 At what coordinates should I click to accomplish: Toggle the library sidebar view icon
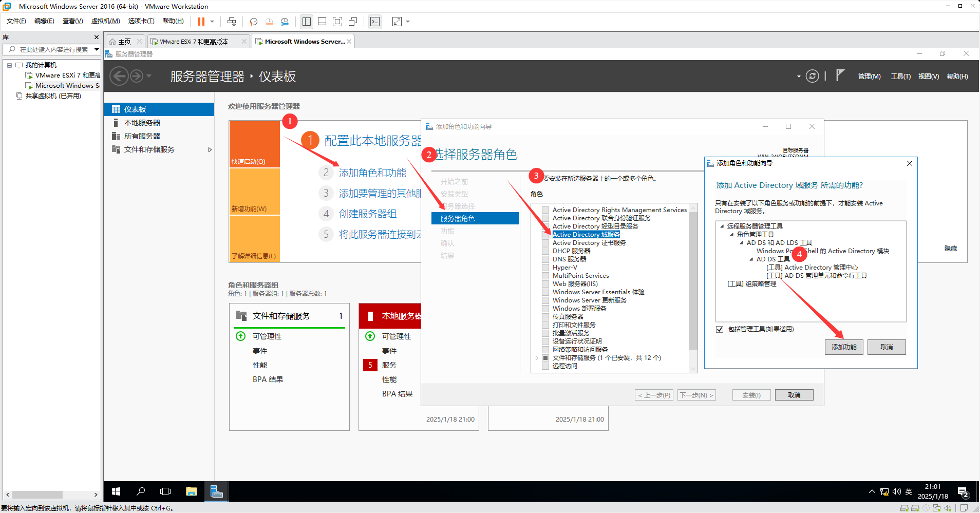307,22
